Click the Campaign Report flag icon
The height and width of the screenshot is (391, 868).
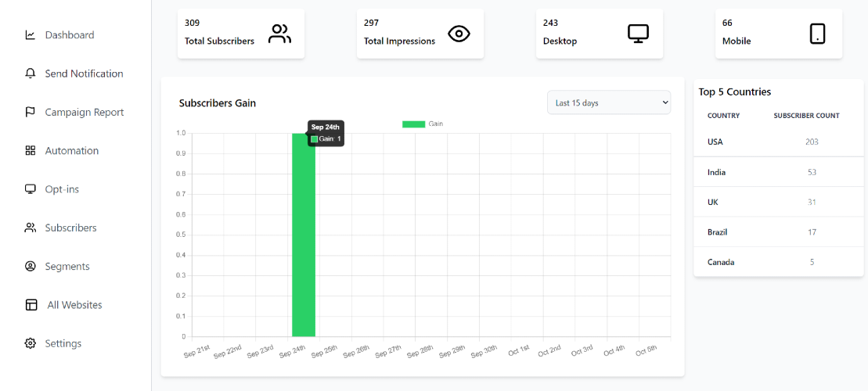(x=31, y=113)
